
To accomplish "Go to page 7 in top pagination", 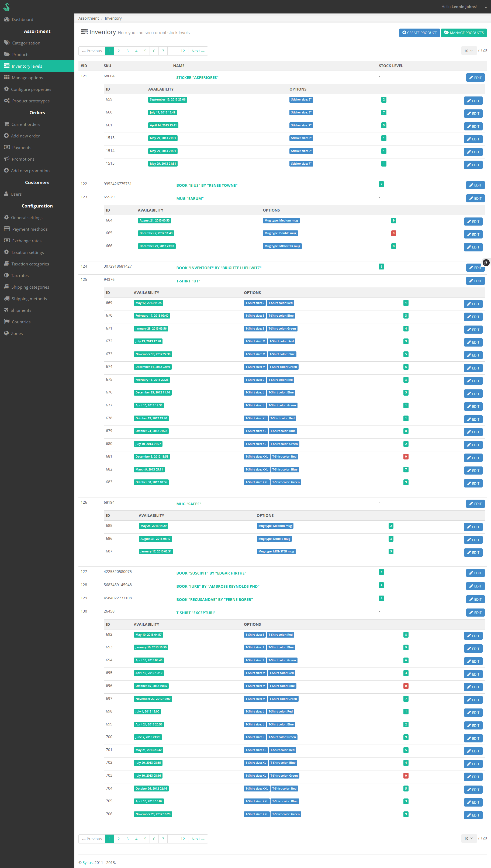I will [163, 51].
